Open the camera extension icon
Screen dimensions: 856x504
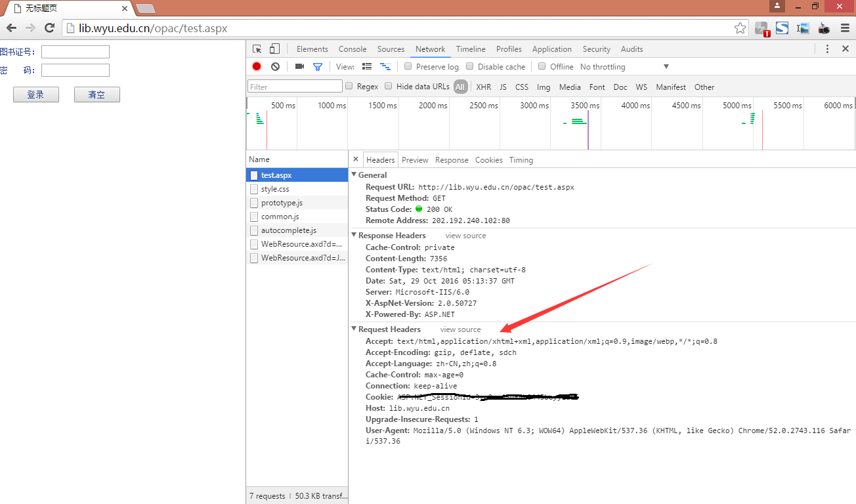point(824,28)
